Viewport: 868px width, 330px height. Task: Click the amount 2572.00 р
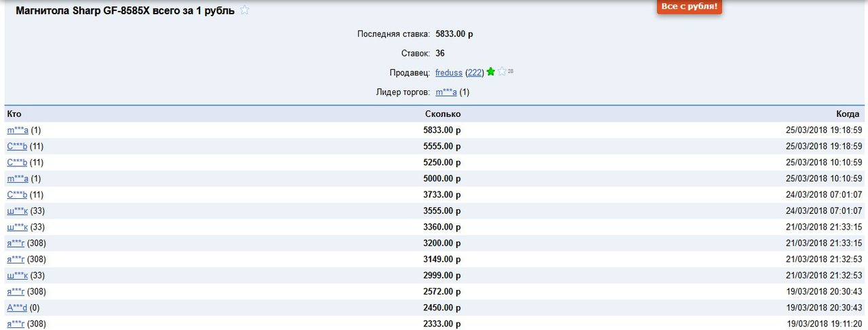(442, 292)
